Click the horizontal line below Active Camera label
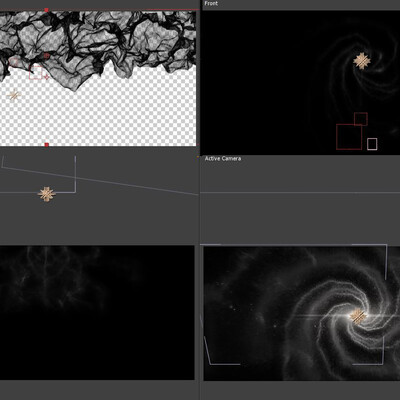 (x=300, y=192)
